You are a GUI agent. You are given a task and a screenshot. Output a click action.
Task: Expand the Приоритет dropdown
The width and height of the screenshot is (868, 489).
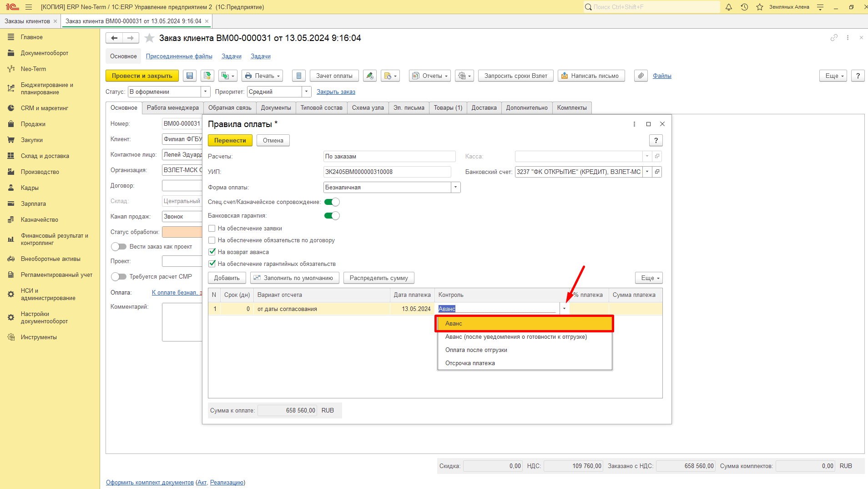pyautogui.click(x=306, y=92)
